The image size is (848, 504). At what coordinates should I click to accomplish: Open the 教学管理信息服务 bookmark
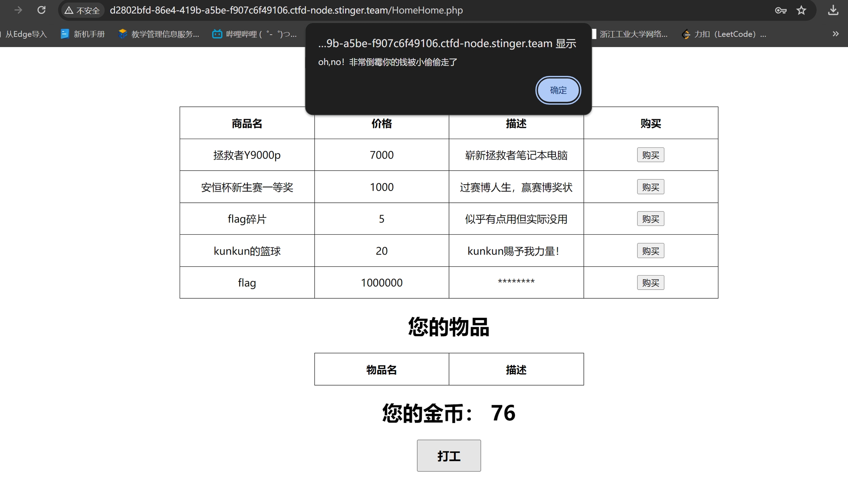[x=159, y=34]
